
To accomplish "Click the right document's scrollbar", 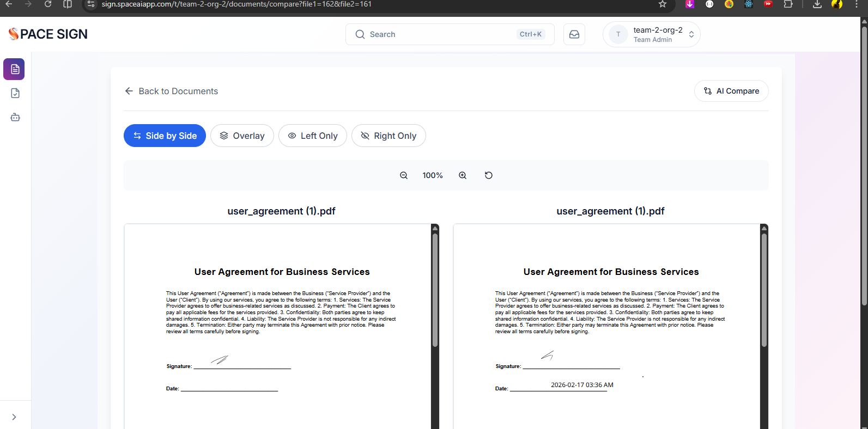I will (764, 290).
